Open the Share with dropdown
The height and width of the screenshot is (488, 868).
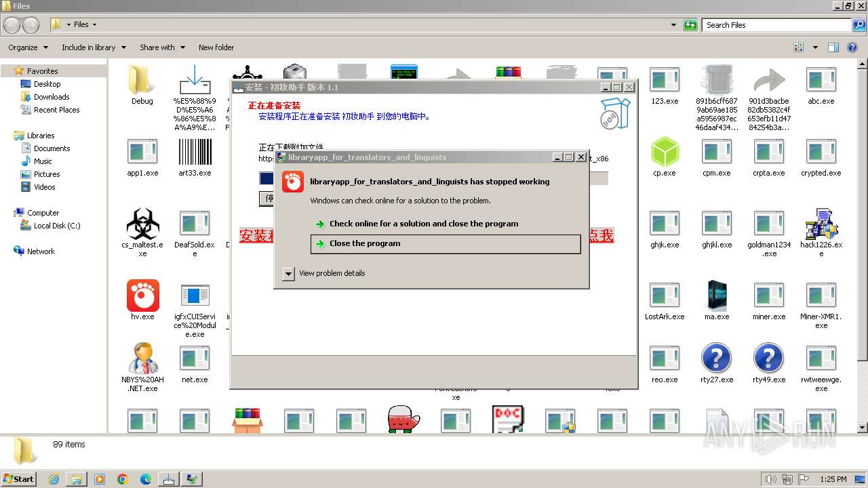(x=161, y=47)
